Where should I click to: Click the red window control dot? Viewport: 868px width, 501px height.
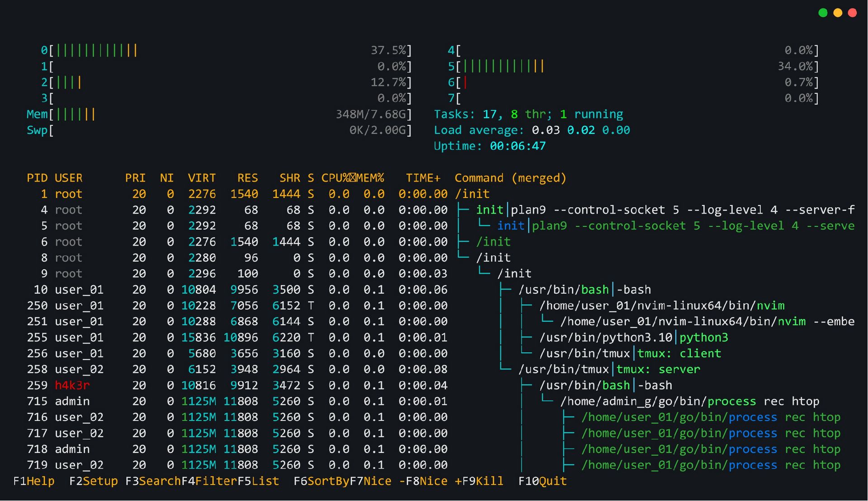852,13
